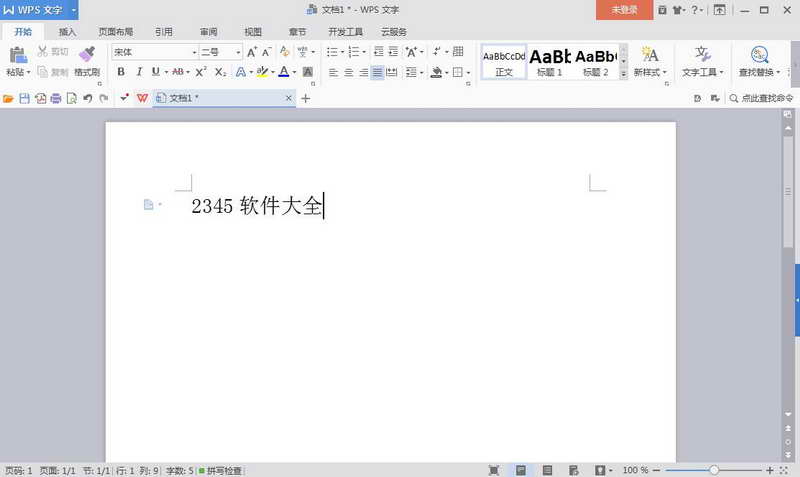Screen dimensions: 800x477
Task: Expand the bullet list dropdown arrow
Action: coord(342,52)
